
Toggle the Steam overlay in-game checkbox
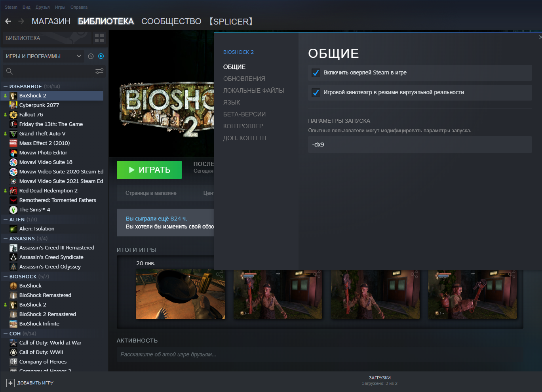click(x=316, y=73)
